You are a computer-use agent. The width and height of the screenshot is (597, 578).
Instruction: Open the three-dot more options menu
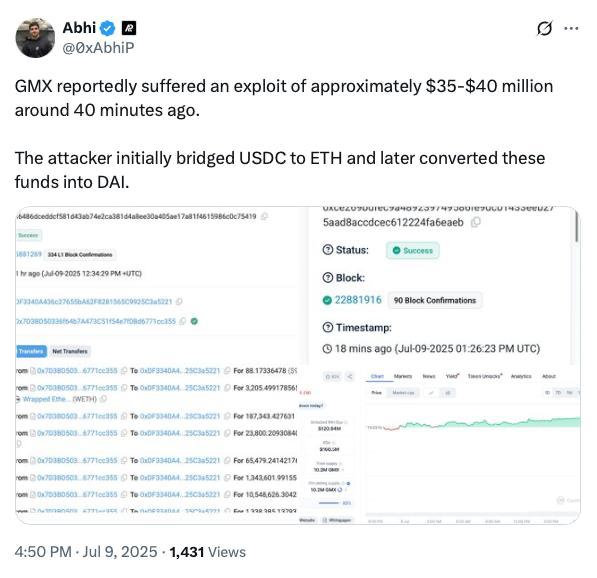point(571,28)
